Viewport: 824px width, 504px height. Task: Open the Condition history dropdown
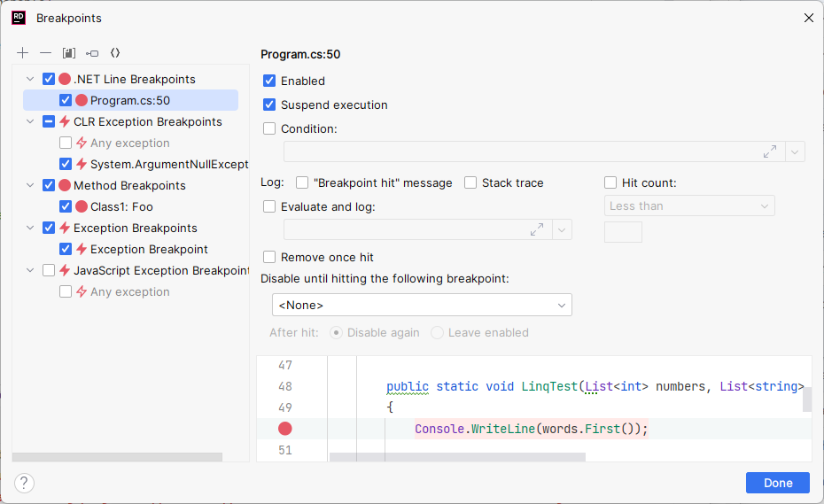pyautogui.click(x=795, y=151)
